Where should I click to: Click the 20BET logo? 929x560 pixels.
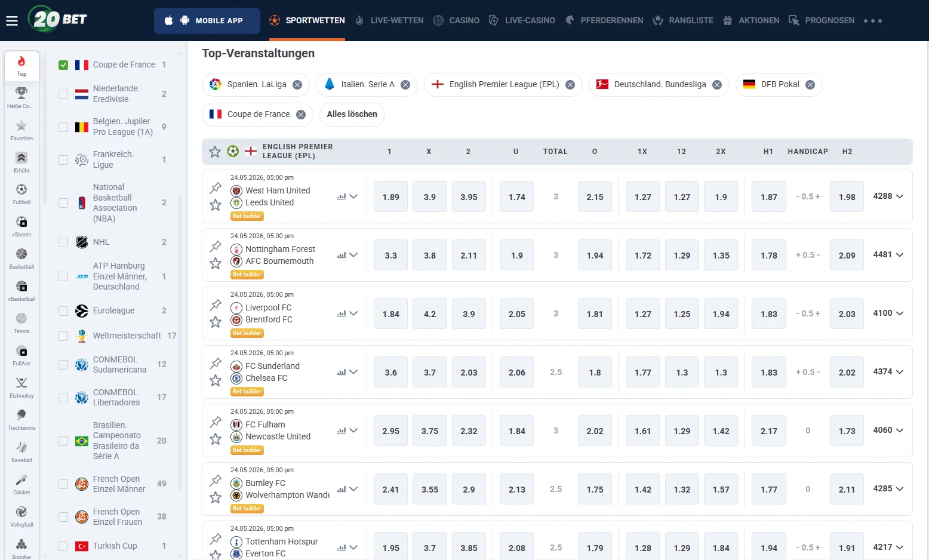pos(58,19)
